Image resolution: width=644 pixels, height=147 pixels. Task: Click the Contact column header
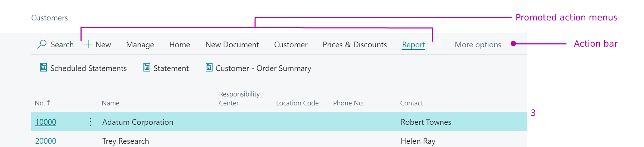(x=411, y=103)
